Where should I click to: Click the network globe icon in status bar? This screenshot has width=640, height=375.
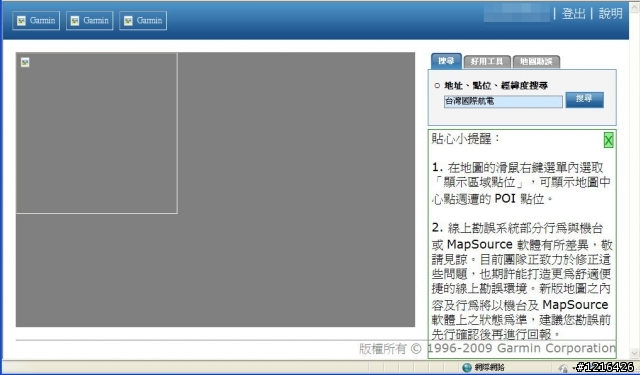[467, 368]
